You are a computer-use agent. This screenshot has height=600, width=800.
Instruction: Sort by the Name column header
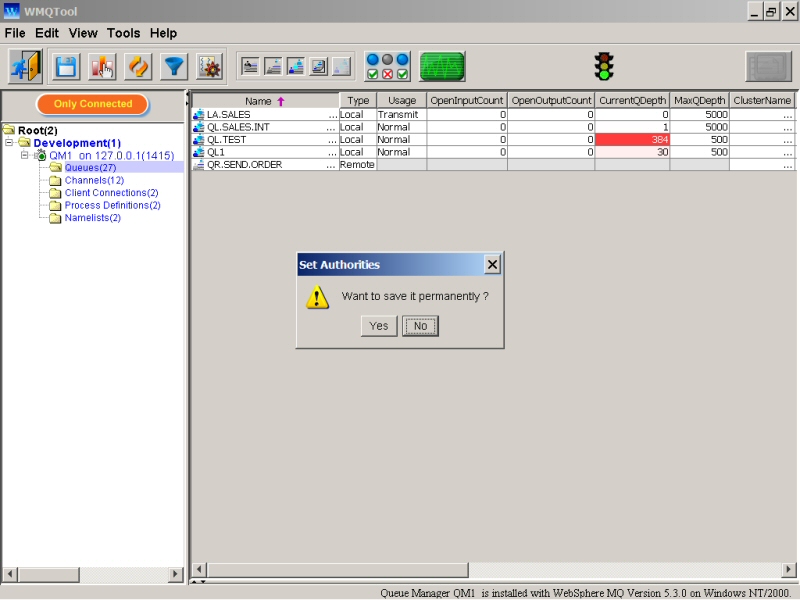click(265, 101)
